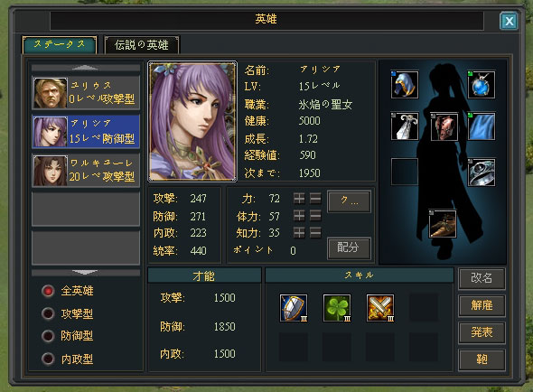Click the blue hood helmet equipment icon
Viewport: 533px width, 392px height.
pos(405,85)
